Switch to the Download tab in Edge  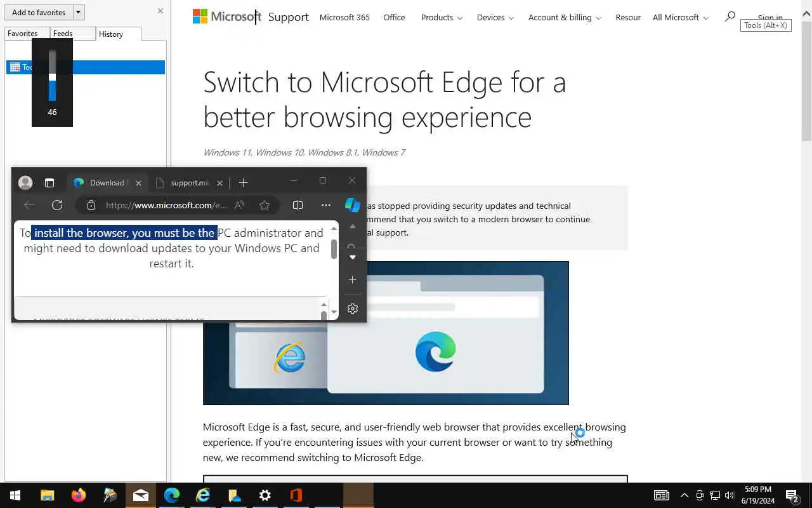click(x=107, y=183)
